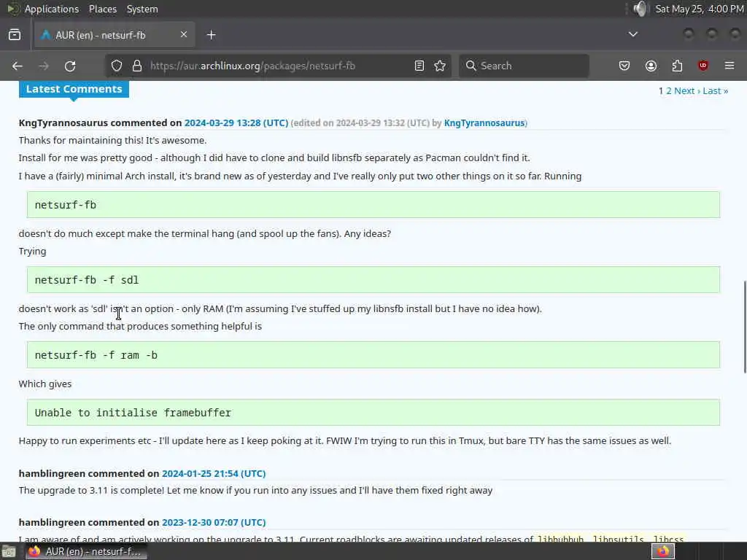Click the 'netsurf-fb -f sdl' code block
The height and width of the screenshot is (560, 747).
[x=373, y=279]
